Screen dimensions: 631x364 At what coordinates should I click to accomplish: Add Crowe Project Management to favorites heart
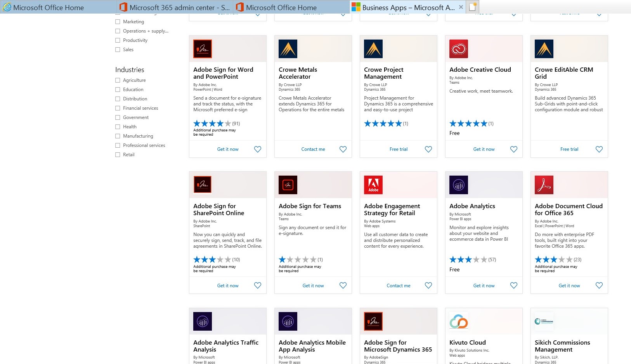(x=428, y=149)
